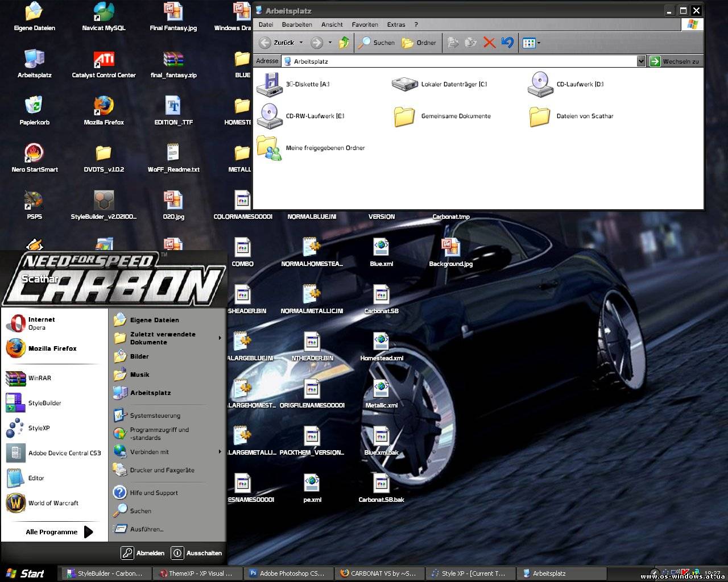Open Nero StartSmart desktop icon

pos(34,158)
